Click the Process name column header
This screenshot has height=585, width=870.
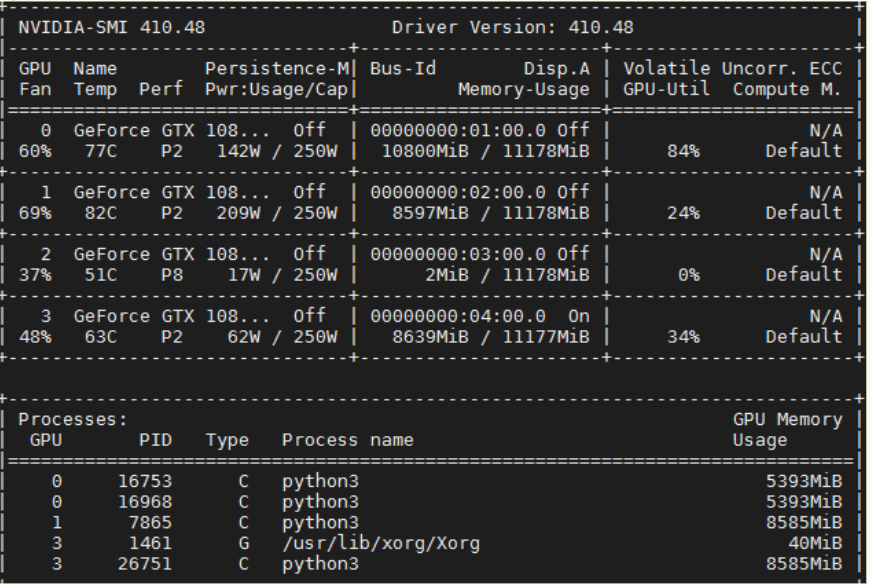[348, 440]
